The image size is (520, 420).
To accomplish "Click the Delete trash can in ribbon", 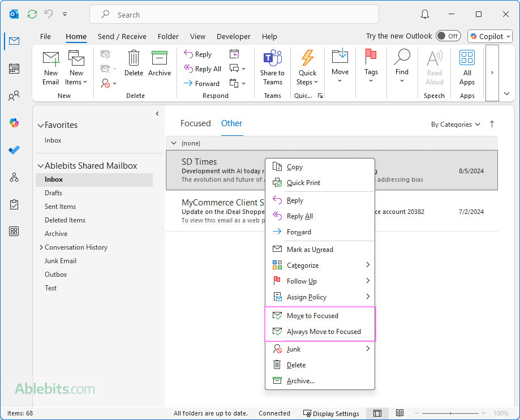I will point(134,63).
